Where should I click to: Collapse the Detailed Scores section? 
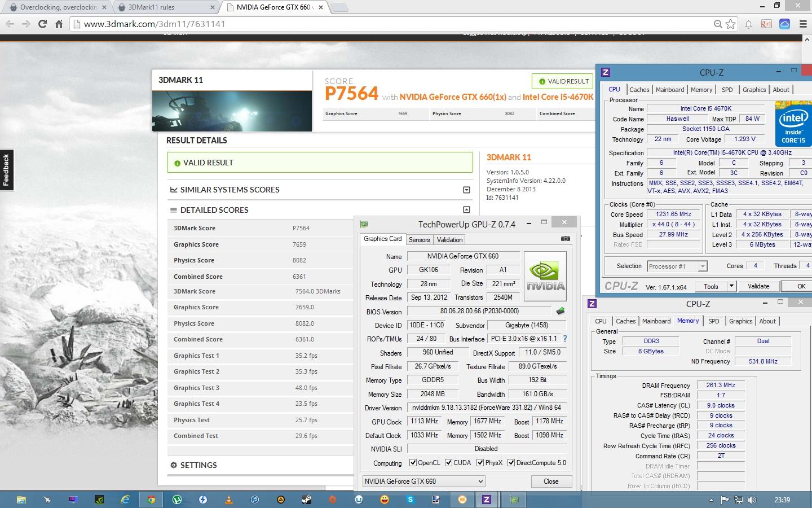[466, 209]
